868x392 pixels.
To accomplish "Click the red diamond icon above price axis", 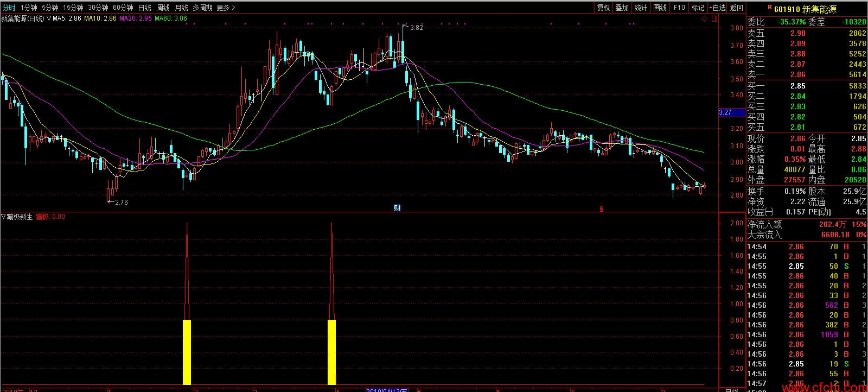I will tap(705, 18).
